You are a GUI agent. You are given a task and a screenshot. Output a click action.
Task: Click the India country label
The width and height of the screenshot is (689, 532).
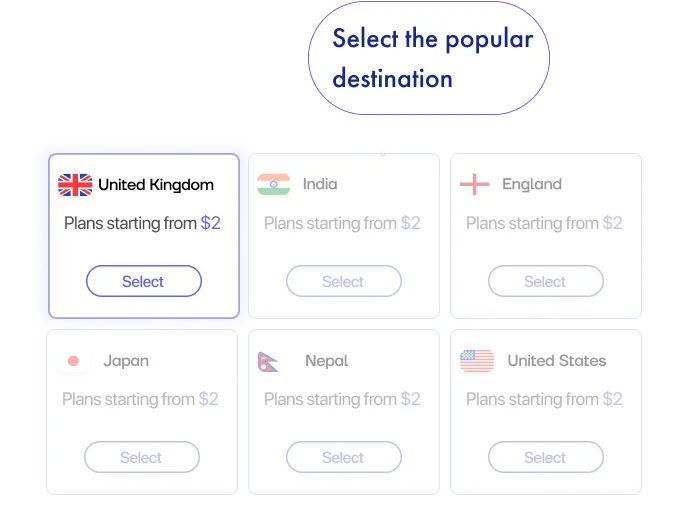point(320,184)
